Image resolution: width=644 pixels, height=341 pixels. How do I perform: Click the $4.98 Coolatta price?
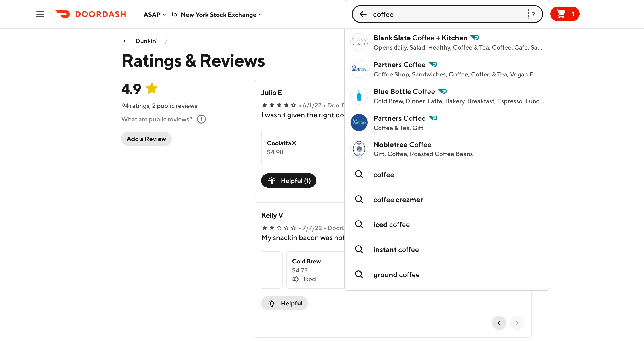click(x=275, y=152)
